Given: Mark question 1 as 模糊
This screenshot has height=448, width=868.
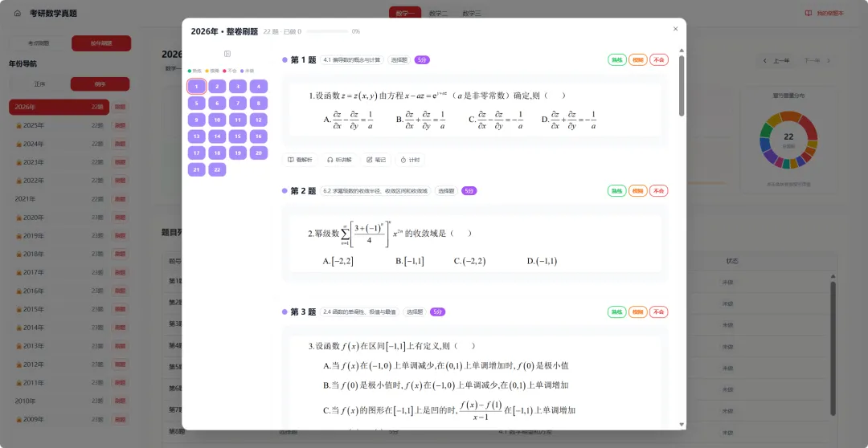Looking at the screenshot, I should click(x=637, y=59).
